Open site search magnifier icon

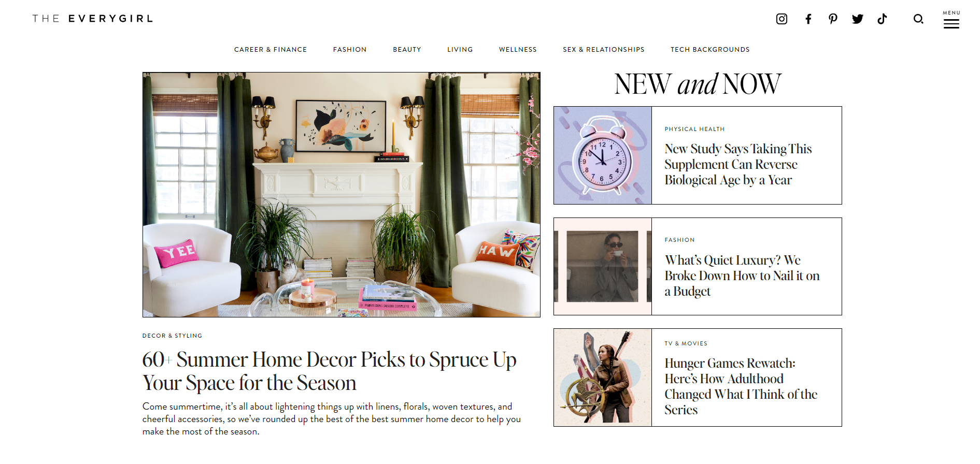(x=918, y=19)
